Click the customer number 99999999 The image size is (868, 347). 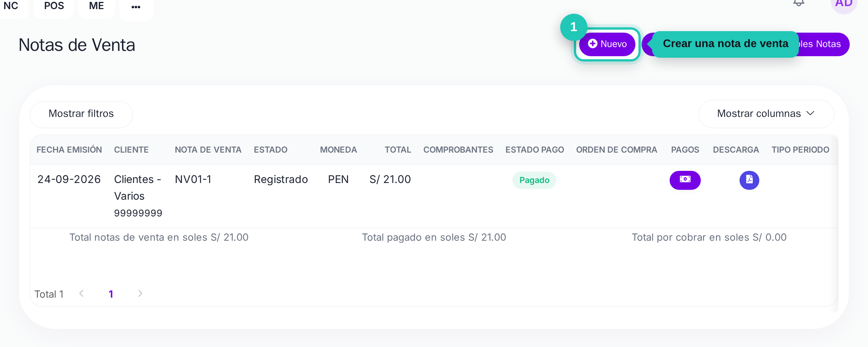[x=138, y=213]
